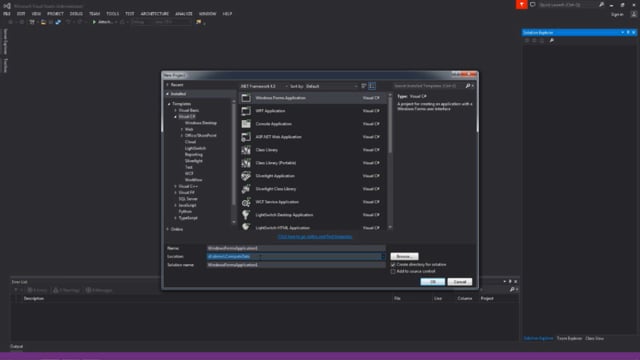Click the Error List search magnifier icon
Screen dimensions: 640x360
pyautogui.click(x=512, y=290)
